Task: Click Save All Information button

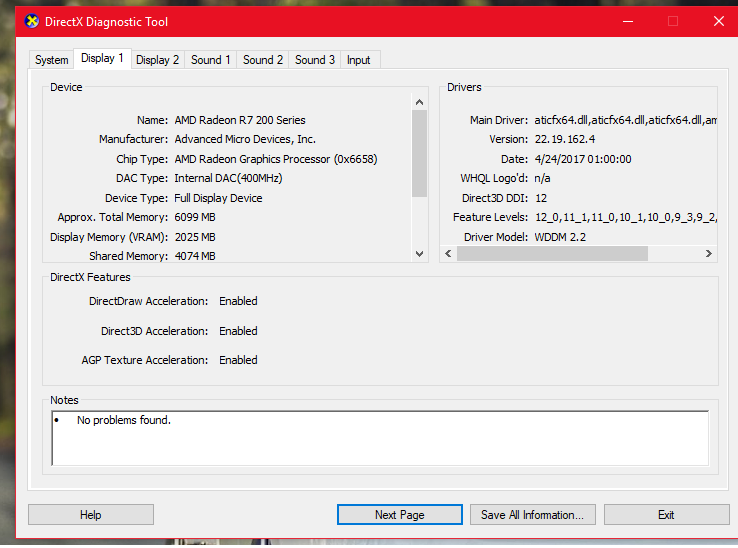Action: coord(533,515)
